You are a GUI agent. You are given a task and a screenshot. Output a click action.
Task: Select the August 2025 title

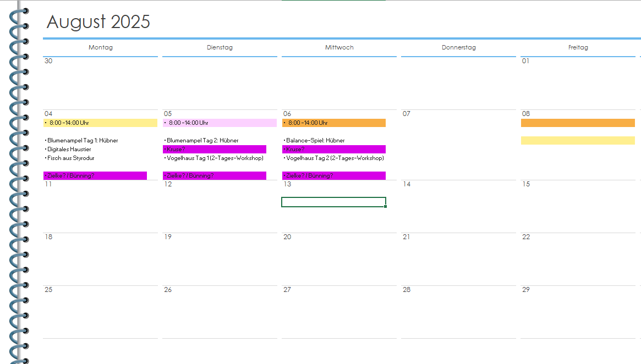point(98,22)
